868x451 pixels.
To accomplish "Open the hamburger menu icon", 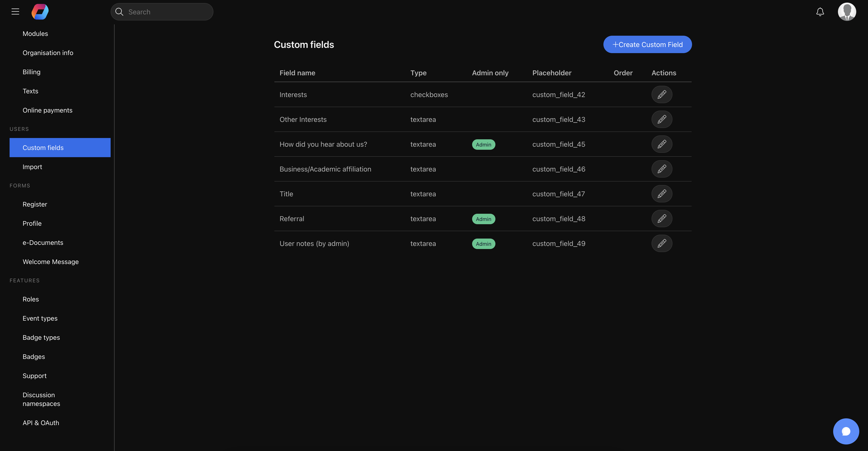I will pyautogui.click(x=15, y=12).
